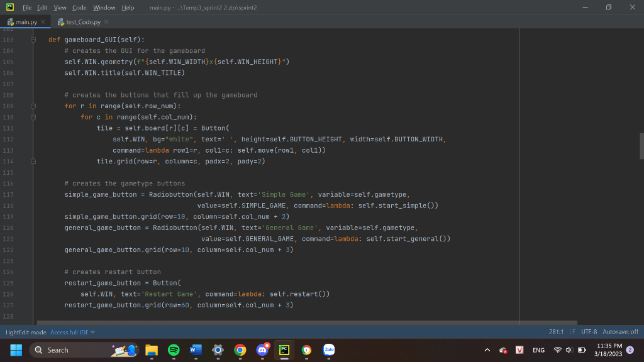The height and width of the screenshot is (362, 644).
Task: Switch the ENG input language
Action: point(538,350)
